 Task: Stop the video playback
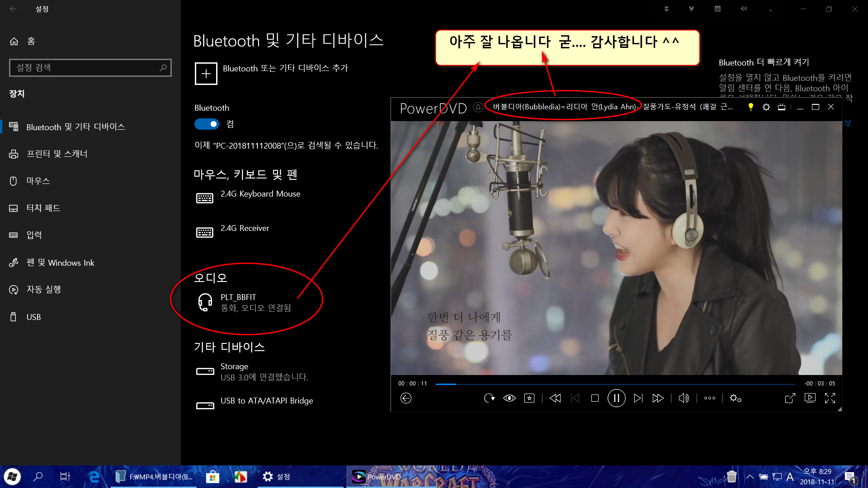coord(595,398)
